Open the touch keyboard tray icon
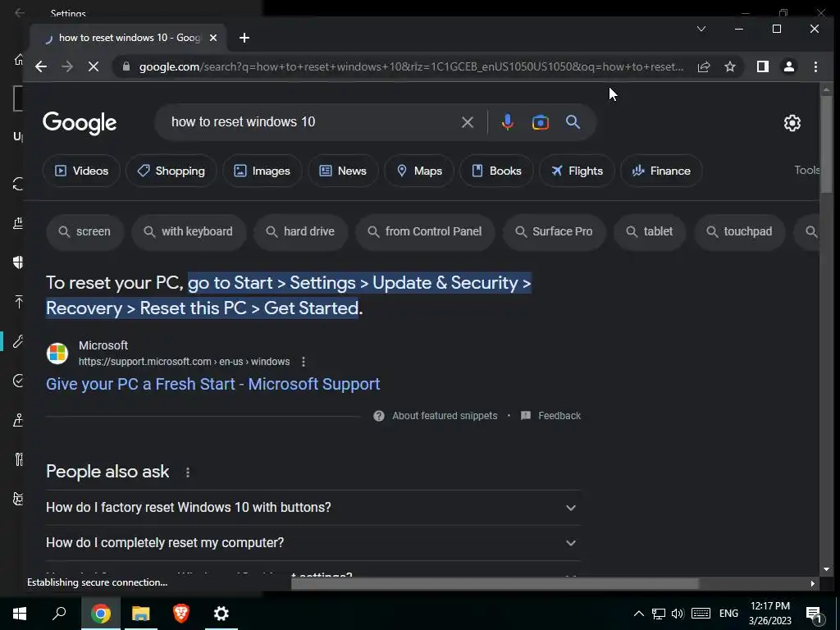Viewport: 840px width, 630px height. pyautogui.click(x=701, y=614)
